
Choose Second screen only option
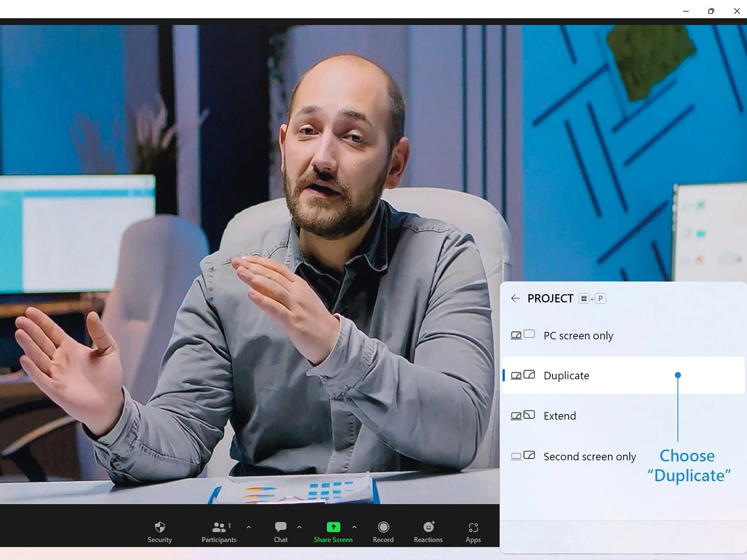[589, 456]
